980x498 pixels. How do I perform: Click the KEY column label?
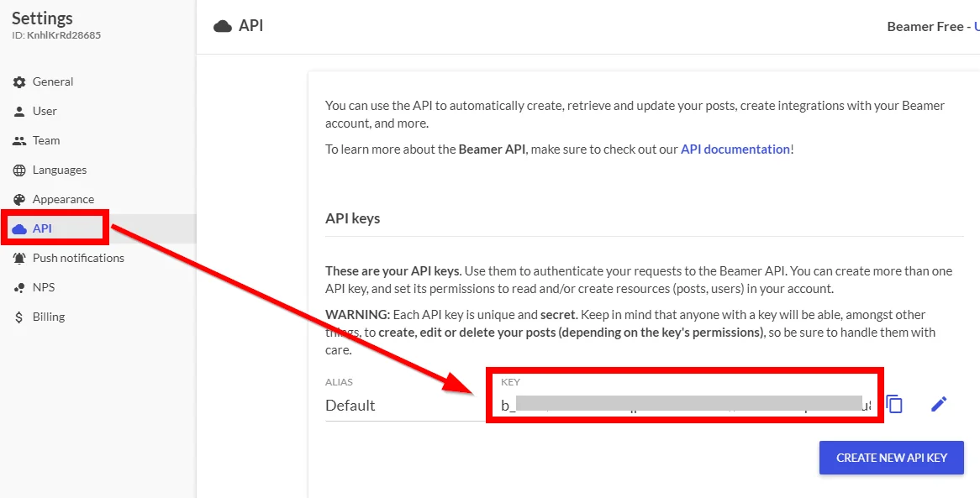(511, 382)
